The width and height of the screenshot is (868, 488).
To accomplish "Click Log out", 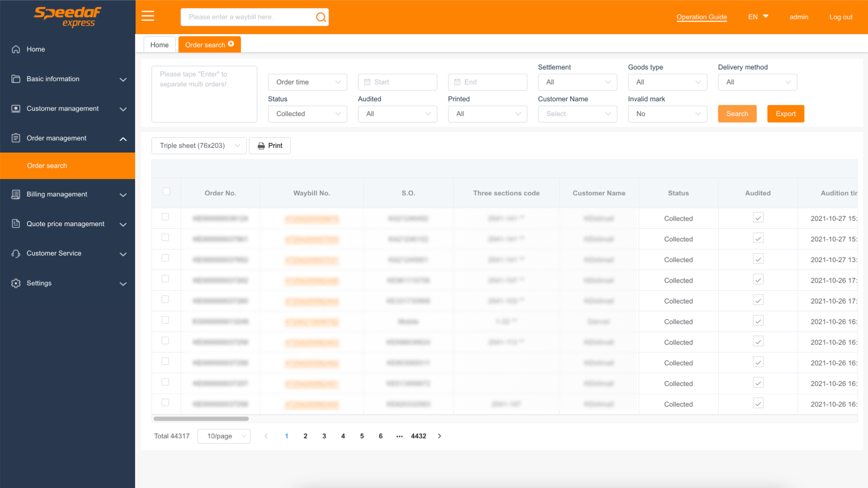I will pyautogui.click(x=841, y=17).
